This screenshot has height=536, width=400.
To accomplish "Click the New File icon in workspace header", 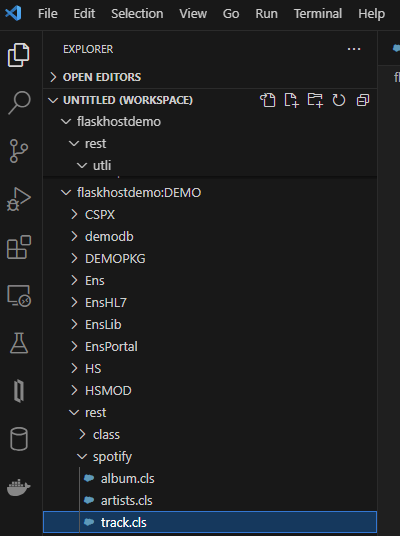I will click(291, 100).
